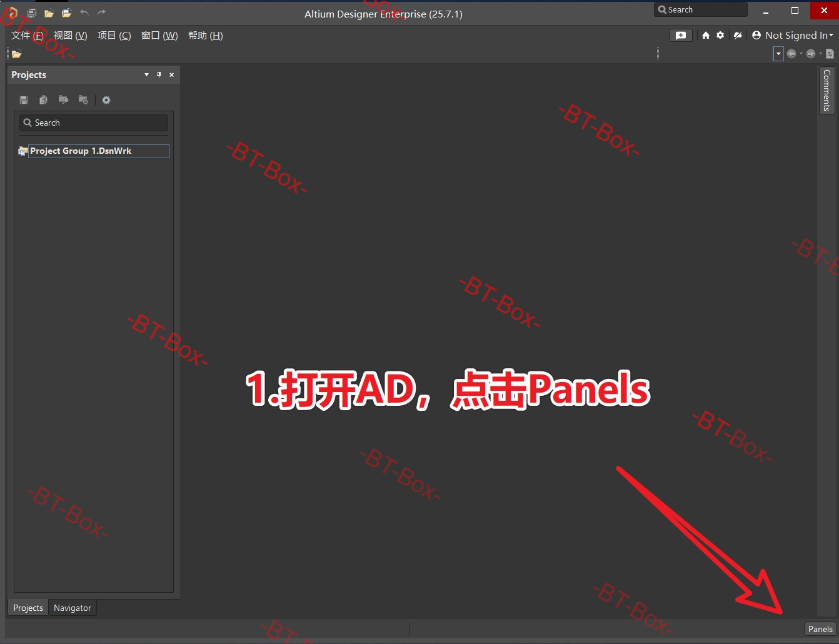The height and width of the screenshot is (644, 839).
Task: Open the back history dropdown arrow
Action: 801,54
